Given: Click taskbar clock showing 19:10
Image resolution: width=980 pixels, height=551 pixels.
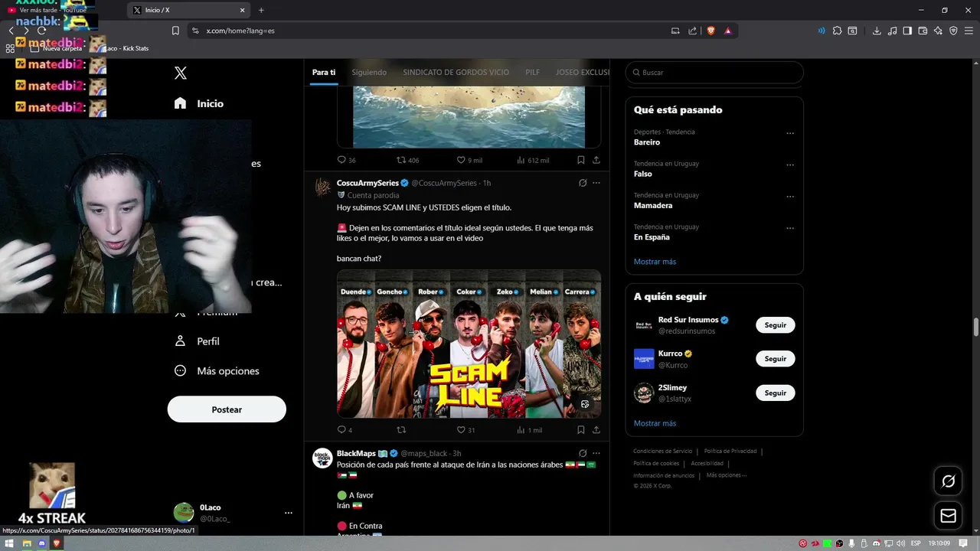Looking at the screenshot, I should click(941, 543).
